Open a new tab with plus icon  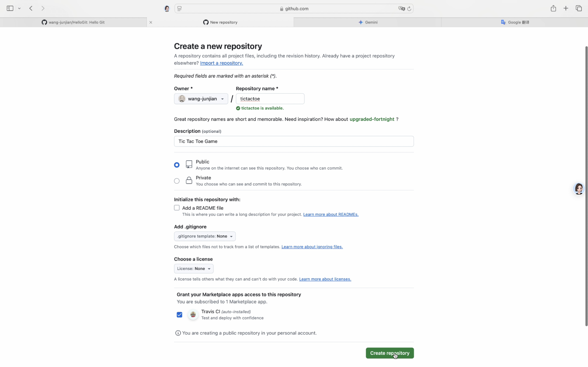tap(566, 8)
